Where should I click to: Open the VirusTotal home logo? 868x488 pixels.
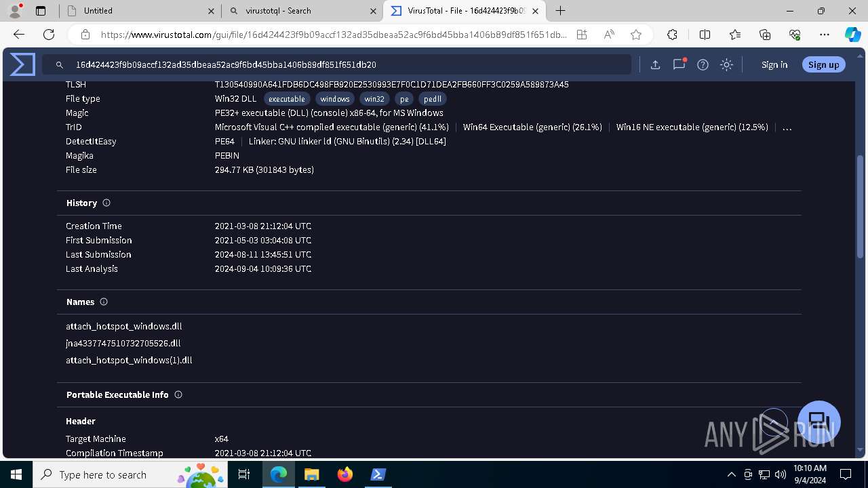tap(22, 64)
